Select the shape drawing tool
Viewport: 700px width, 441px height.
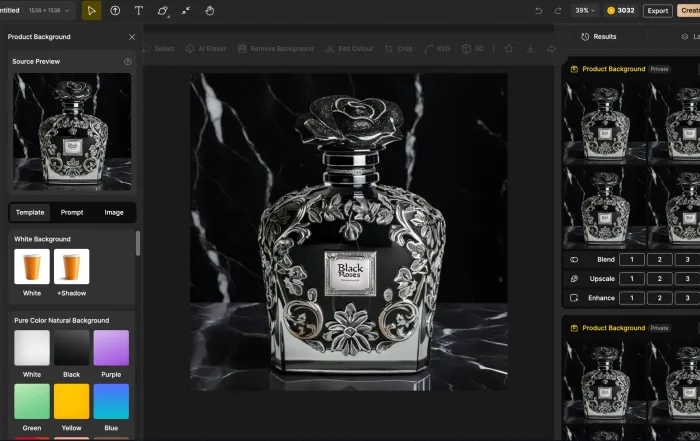[x=163, y=11]
